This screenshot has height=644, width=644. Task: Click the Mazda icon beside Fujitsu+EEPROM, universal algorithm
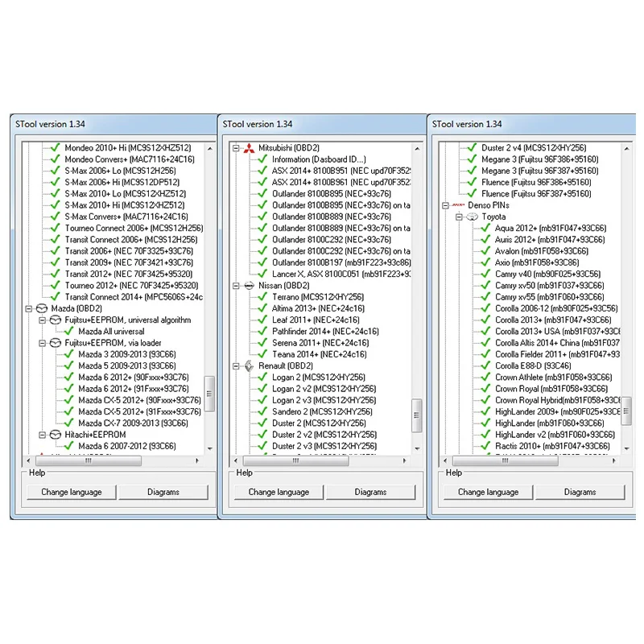pos(56,320)
